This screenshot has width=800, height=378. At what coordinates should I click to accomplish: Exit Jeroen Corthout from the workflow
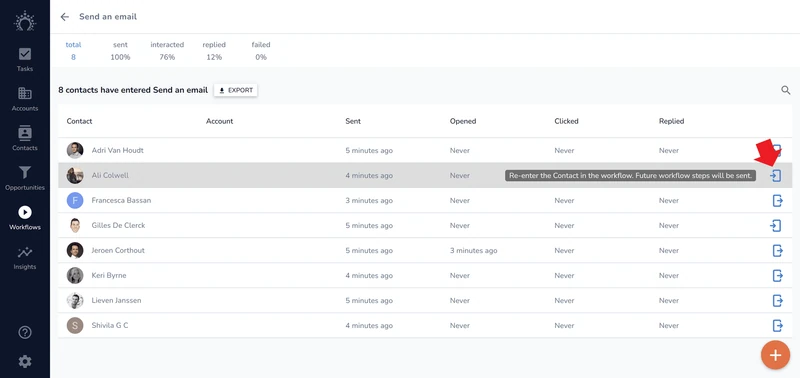click(777, 250)
